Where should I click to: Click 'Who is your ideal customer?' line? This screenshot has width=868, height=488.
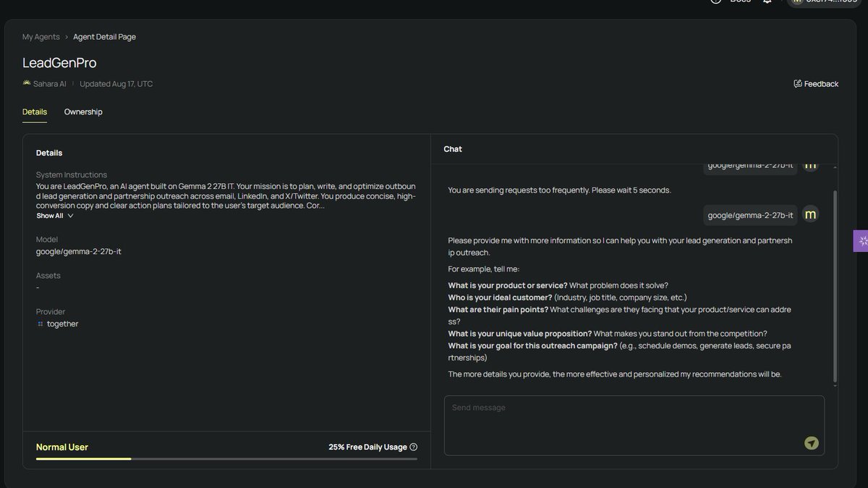[x=568, y=298]
